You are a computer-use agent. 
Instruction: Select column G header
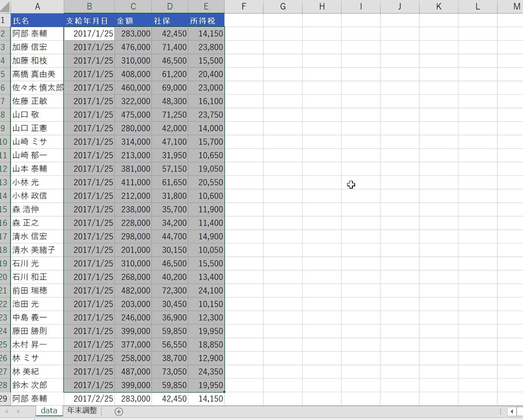282,7
